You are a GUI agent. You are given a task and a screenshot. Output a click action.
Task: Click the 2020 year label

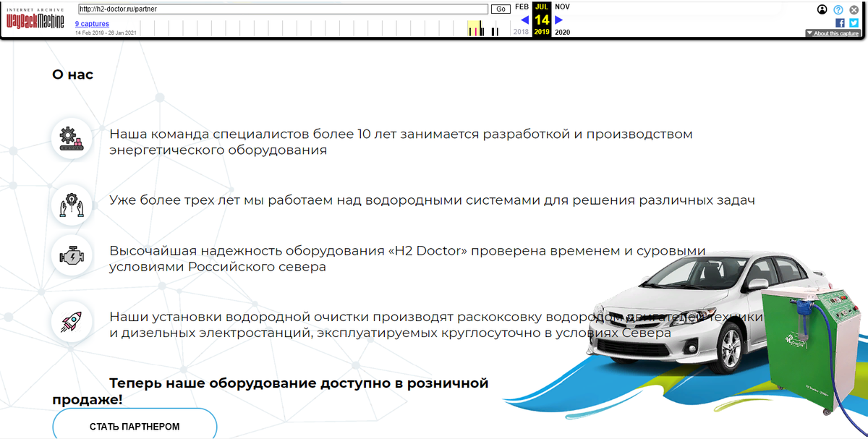(563, 32)
